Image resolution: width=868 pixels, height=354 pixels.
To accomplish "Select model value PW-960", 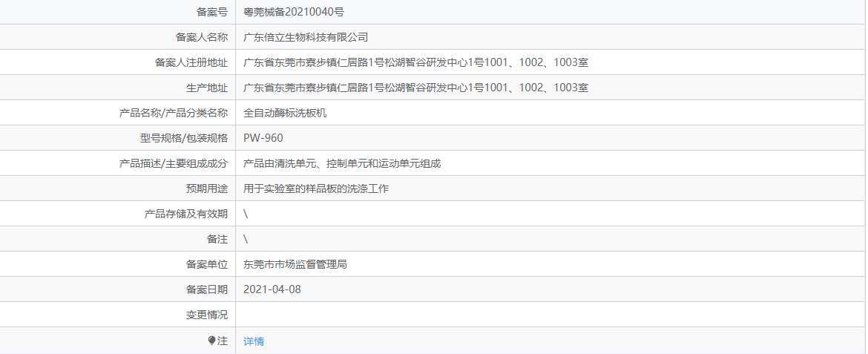I will [263, 138].
